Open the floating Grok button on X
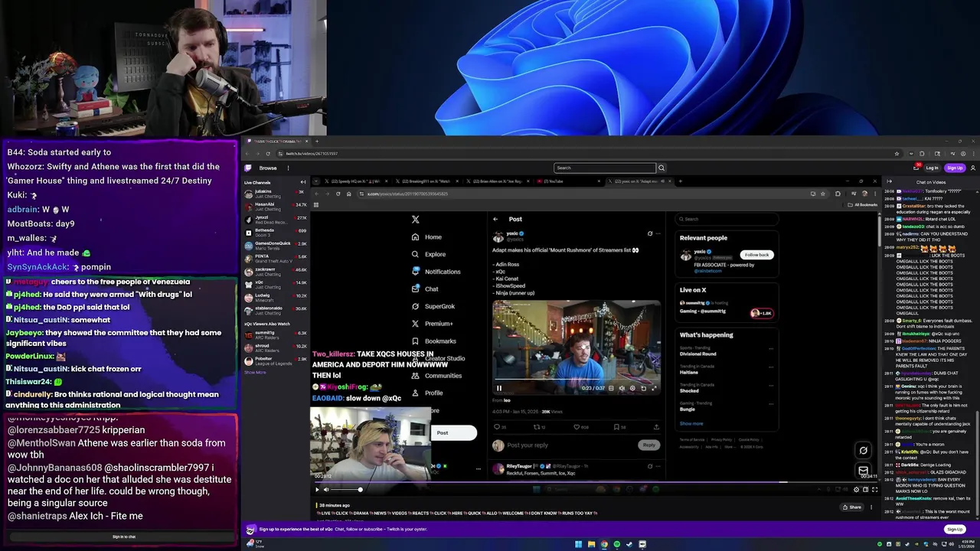Screen dimensions: 980x551 863,451
